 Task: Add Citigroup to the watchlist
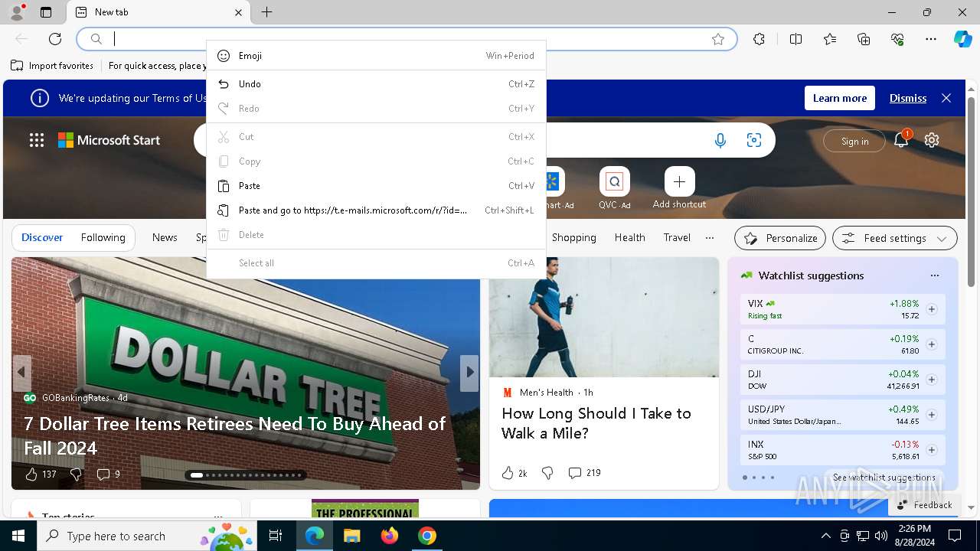pyautogui.click(x=932, y=344)
